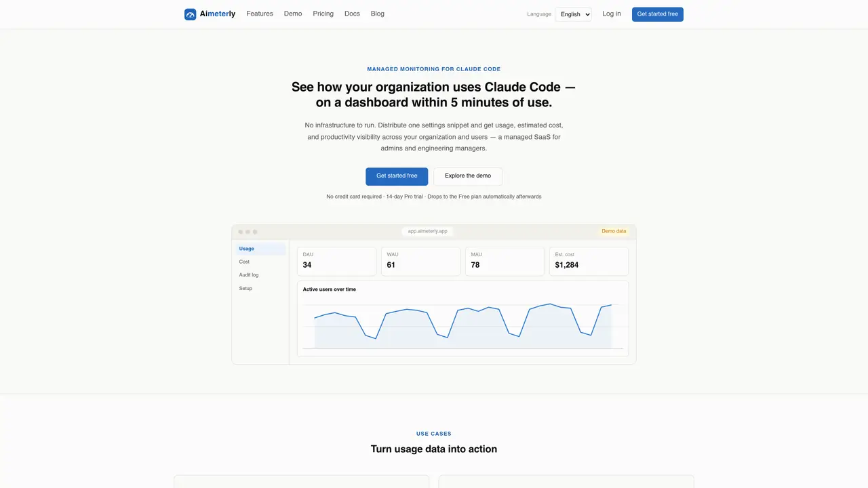Image resolution: width=868 pixels, height=488 pixels.
Task: Click header Get started free button
Action: 658,14
